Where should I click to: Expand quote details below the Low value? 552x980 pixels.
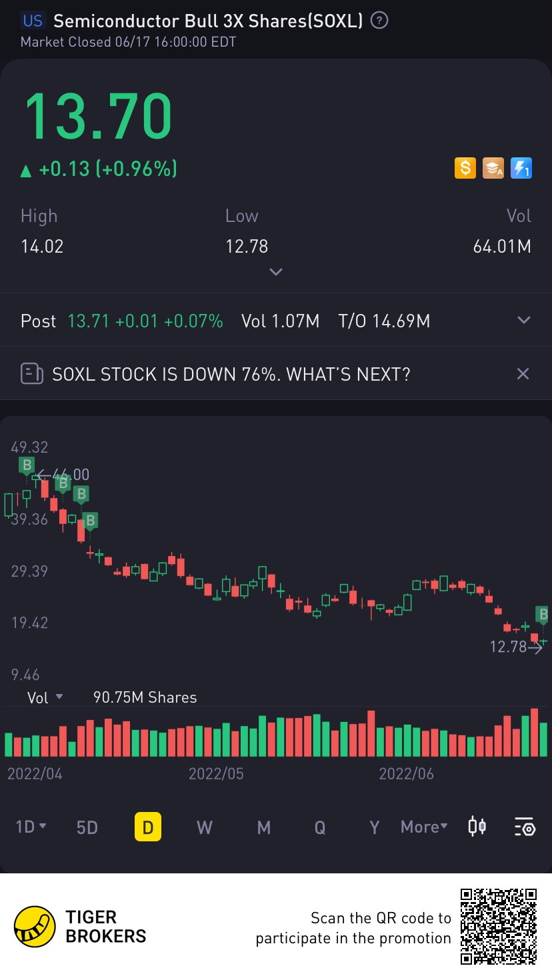(276, 272)
